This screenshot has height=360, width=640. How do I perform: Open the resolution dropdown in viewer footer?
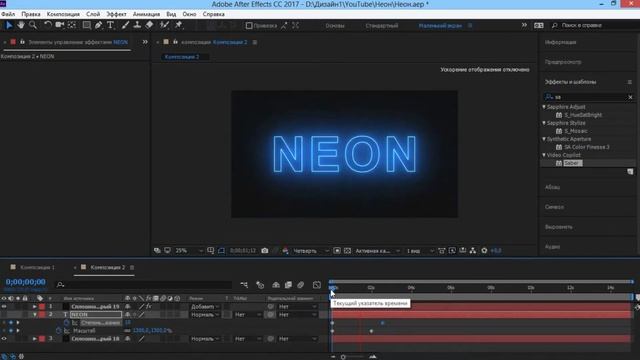click(311, 251)
